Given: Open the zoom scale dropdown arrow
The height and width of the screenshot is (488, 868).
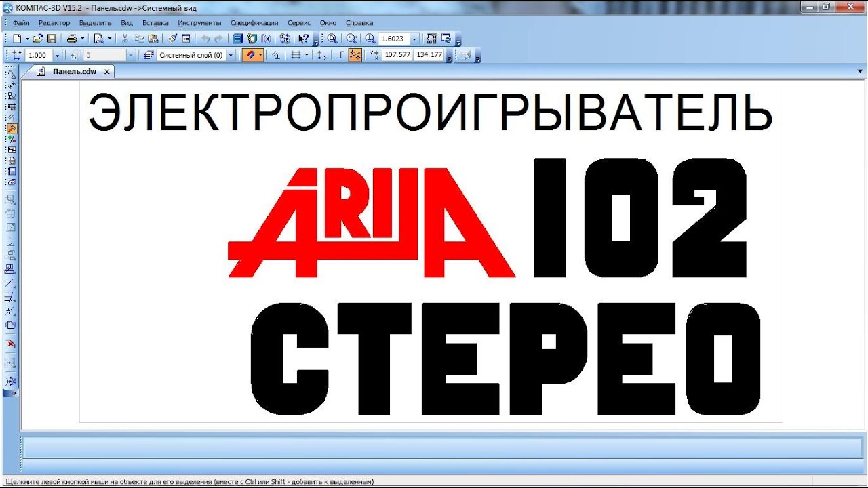Looking at the screenshot, I should [x=414, y=39].
